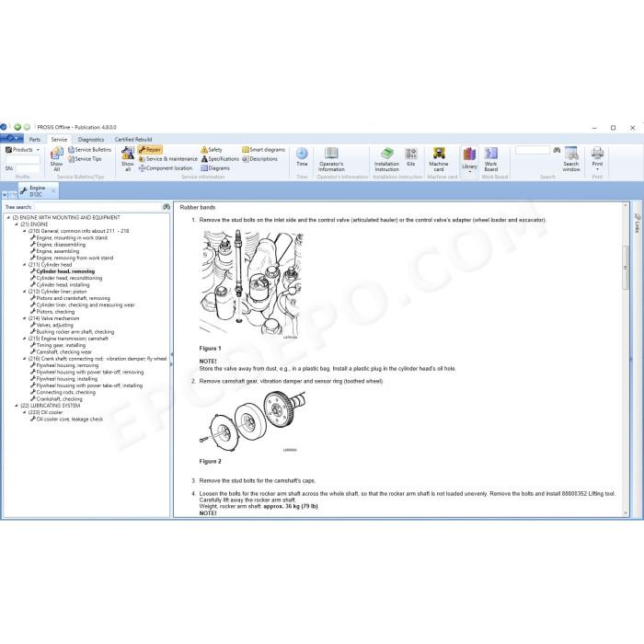Collapse (215) Engine transmission, camshaft node
Image resolution: width=644 pixels, height=644 pixels.
(x=24, y=339)
